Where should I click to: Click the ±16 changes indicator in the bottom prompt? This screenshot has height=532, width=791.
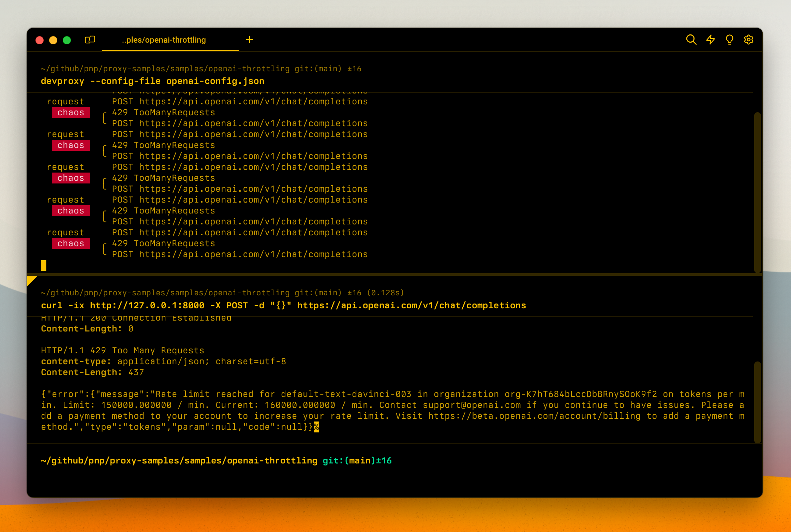click(384, 461)
